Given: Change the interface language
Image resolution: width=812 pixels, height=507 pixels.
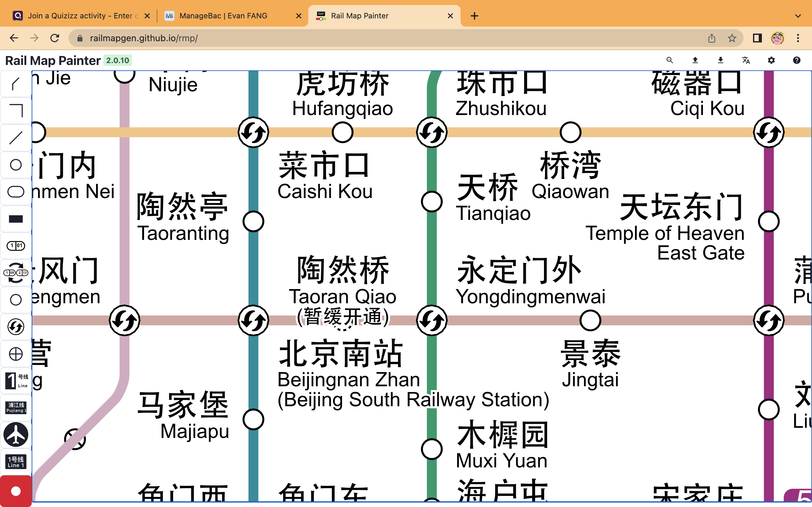Looking at the screenshot, I should 746,60.
